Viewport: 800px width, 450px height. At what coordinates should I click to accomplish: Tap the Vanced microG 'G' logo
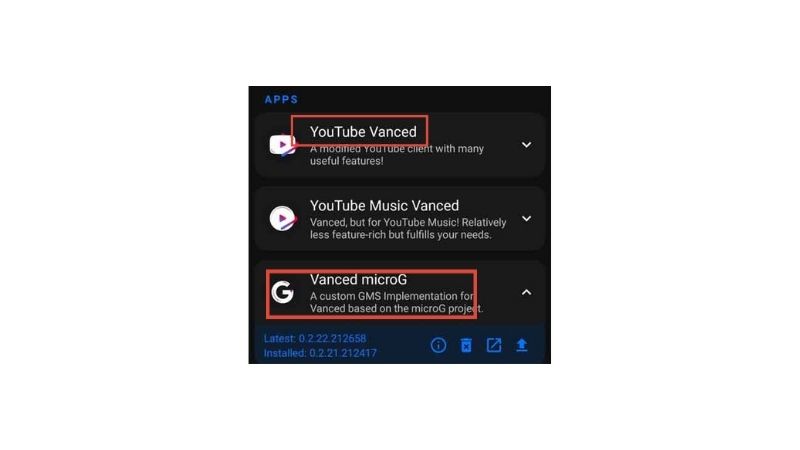point(283,292)
